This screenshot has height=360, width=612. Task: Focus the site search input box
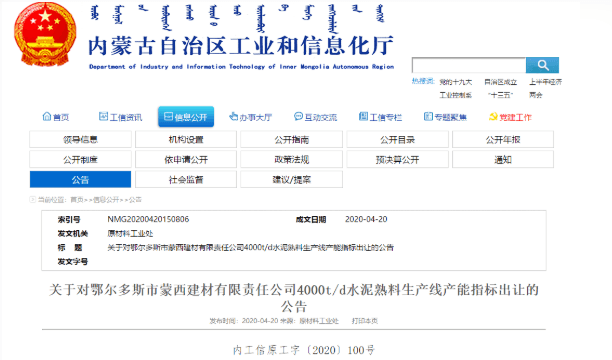click(x=469, y=65)
